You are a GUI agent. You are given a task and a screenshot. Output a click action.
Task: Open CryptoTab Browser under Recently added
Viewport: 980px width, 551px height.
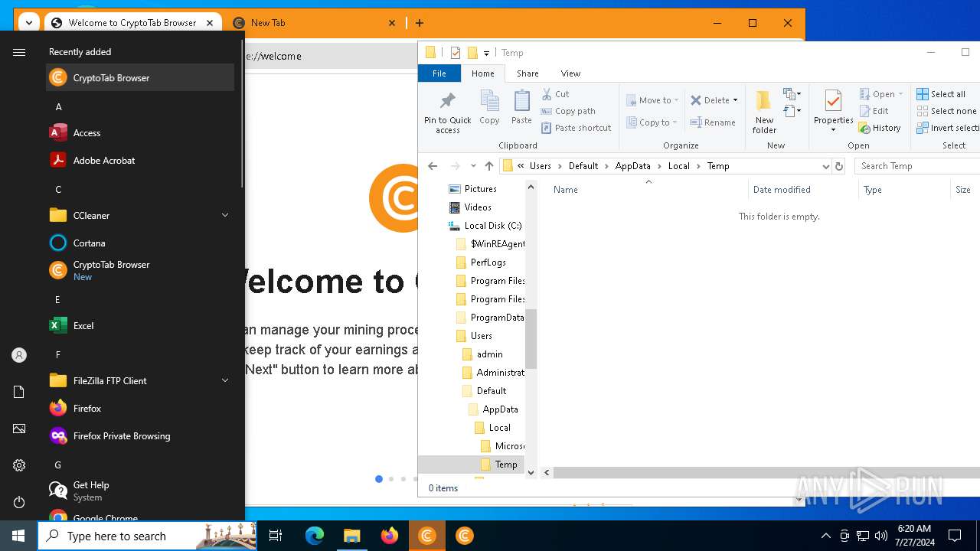(x=140, y=77)
